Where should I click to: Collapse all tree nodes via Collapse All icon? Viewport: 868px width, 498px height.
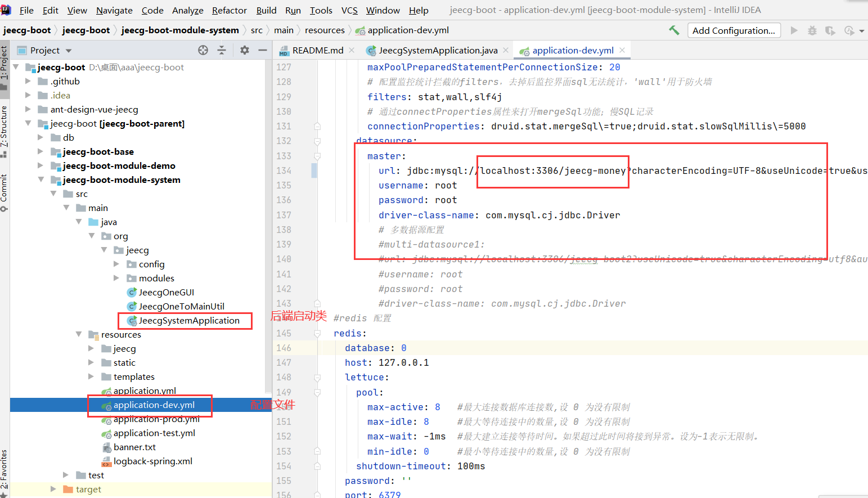click(x=222, y=50)
